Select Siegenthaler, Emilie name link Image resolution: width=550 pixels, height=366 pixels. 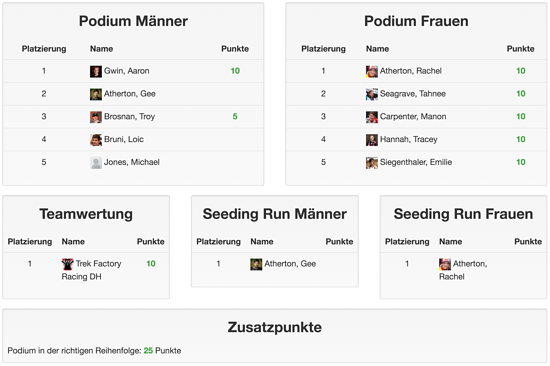click(x=416, y=162)
